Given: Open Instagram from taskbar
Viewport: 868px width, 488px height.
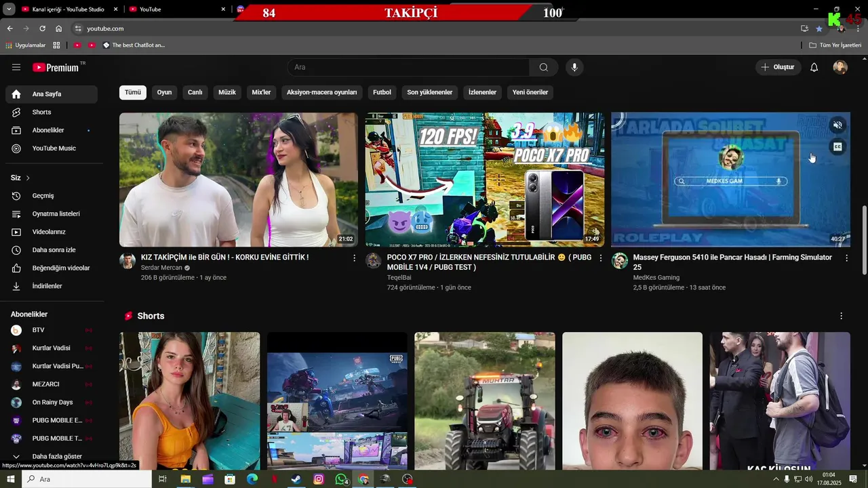Looking at the screenshot, I should pos(319,479).
